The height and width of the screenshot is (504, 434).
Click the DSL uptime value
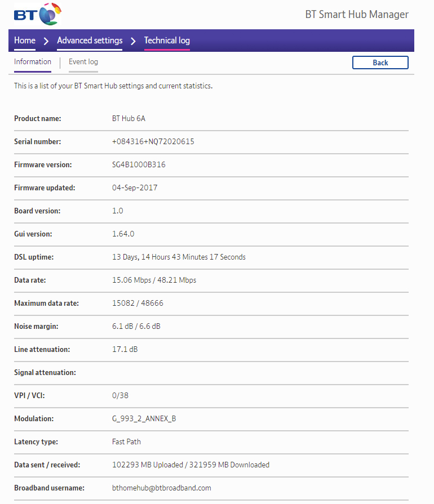[x=179, y=257]
